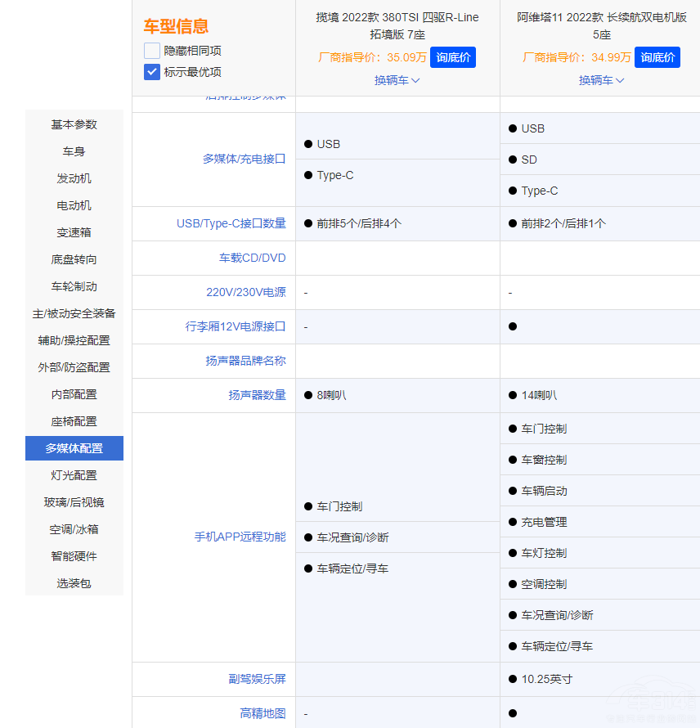The width and height of the screenshot is (700, 728).
Task: Expand 换辆车 dropdown for 阿维塔11
Action: [x=602, y=80]
